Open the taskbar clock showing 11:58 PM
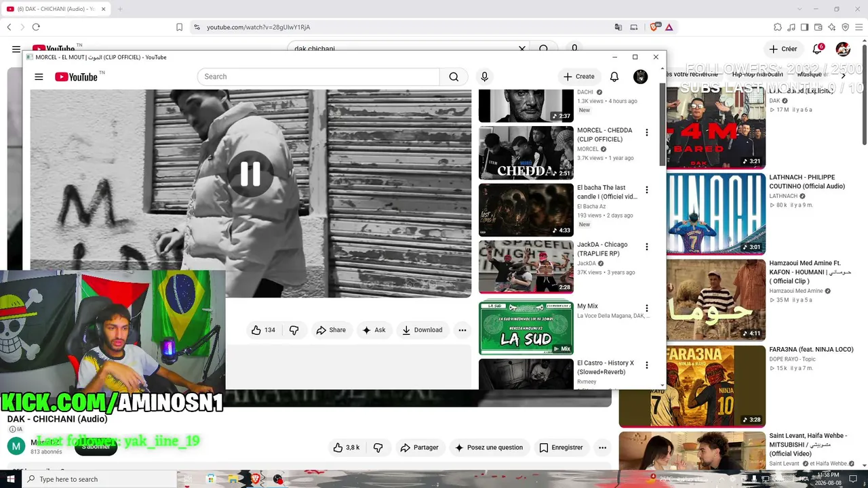This screenshot has height=488, width=868. [x=828, y=479]
